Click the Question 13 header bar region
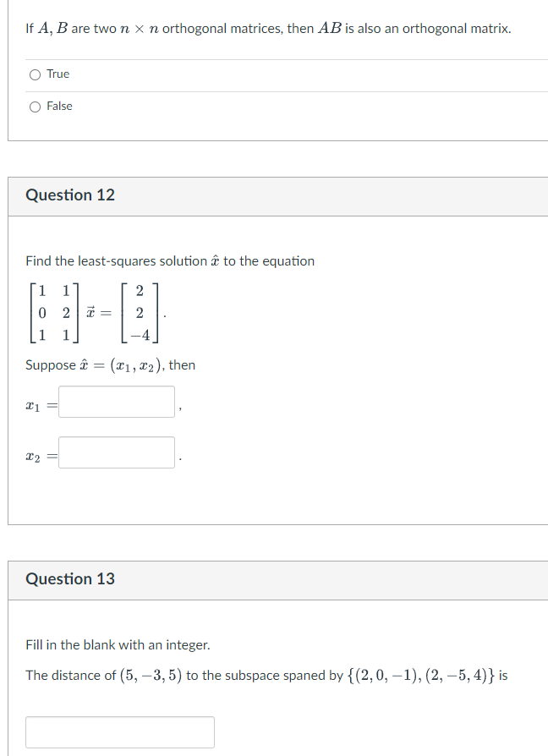Screen dimensions: 548x756 coord(254,579)
